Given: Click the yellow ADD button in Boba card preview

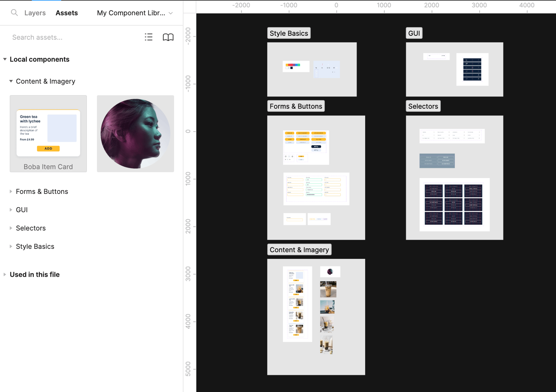Looking at the screenshot, I should [48, 149].
